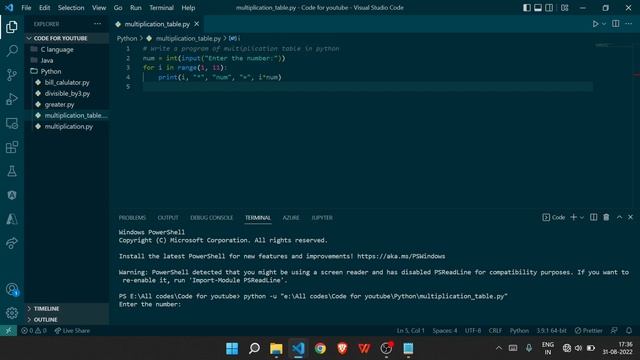Open the Run and Debug view
Viewport: 640px width, 360px height.
pos(12,99)
